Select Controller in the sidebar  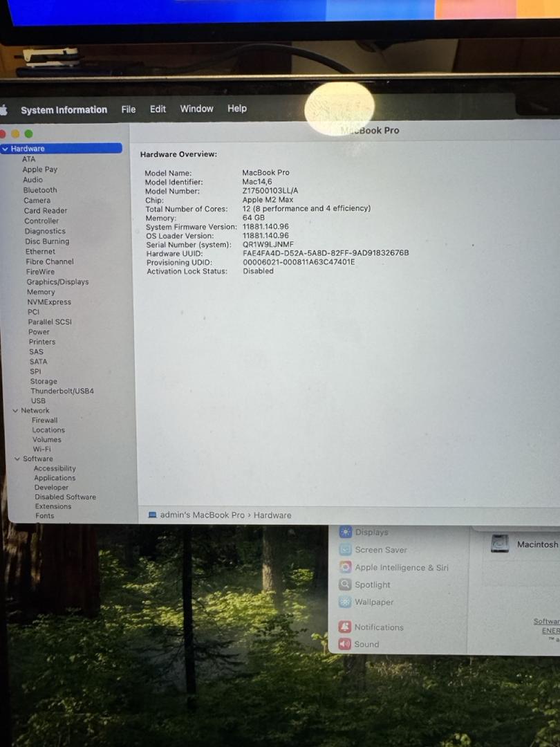41,221
